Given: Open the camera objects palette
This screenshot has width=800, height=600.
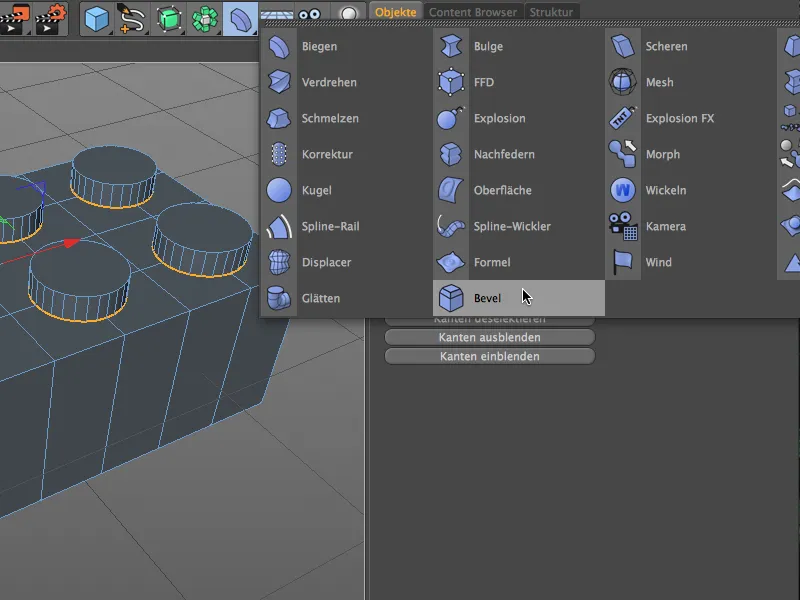Looking at the screenshot, I should [310, 14].
